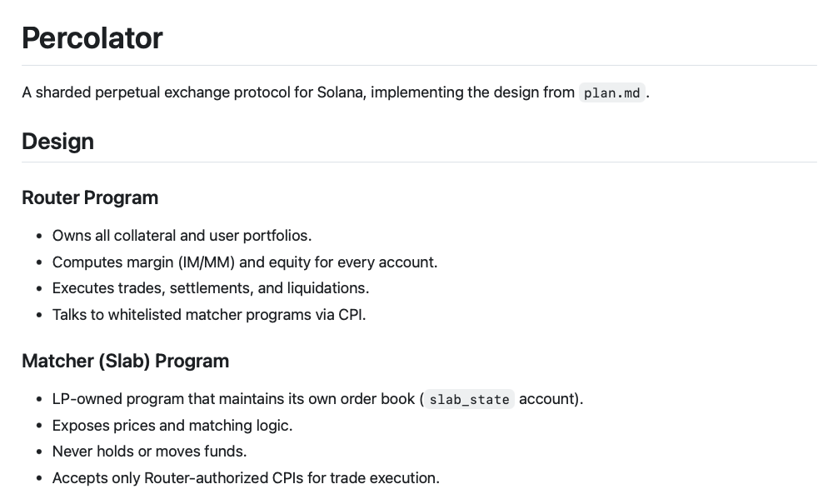Image resolution: width=833 pixels, height=504 pixels.
Task: Click the slab_state inline code text
Action: tap(469, 400)
